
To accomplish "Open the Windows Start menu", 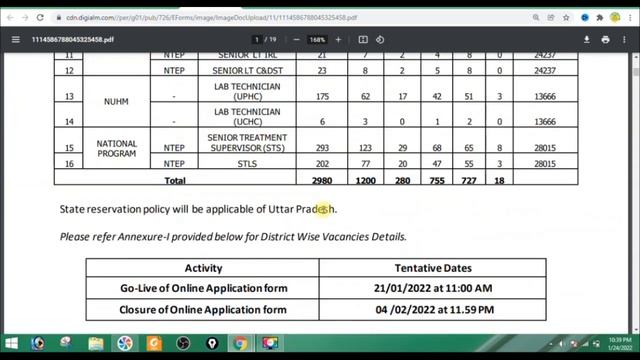I will [11, 343].
